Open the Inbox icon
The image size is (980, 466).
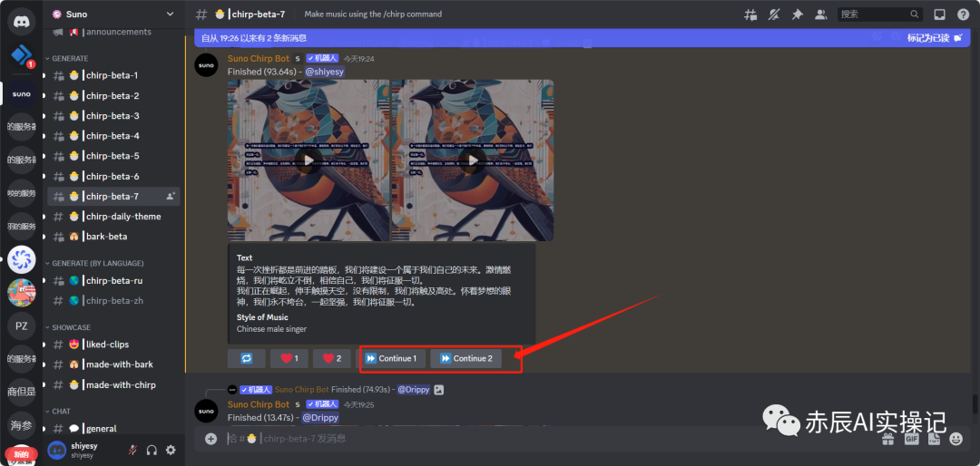coord(939,14)
